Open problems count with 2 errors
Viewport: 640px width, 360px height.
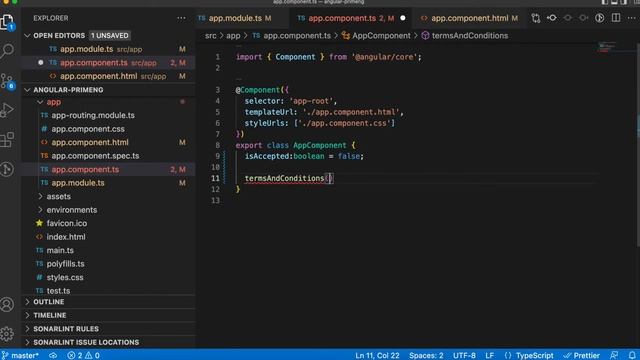click(x=84, y=355)
